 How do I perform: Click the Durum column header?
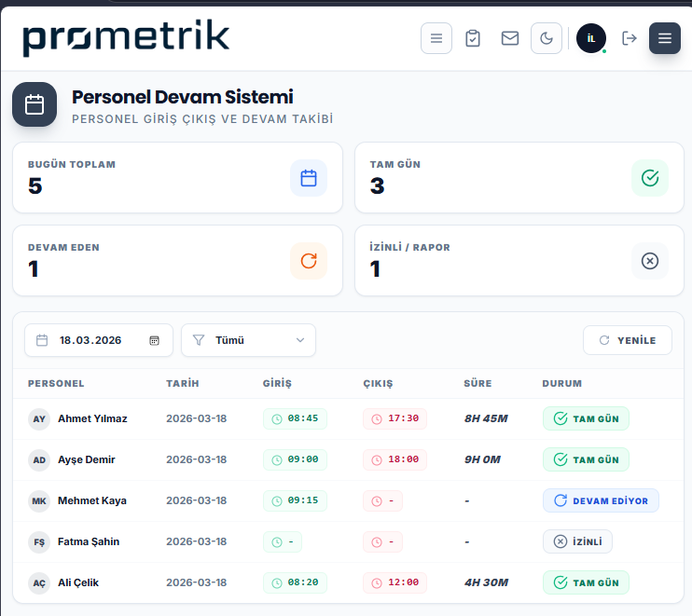pyautogui.click(x=561, y=384)
